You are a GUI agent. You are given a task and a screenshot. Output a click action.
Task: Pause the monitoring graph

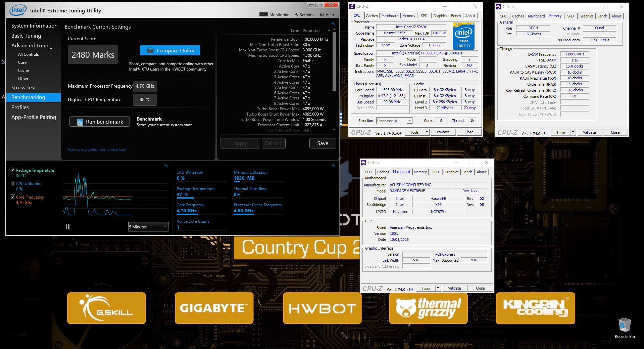click(67, 227)
